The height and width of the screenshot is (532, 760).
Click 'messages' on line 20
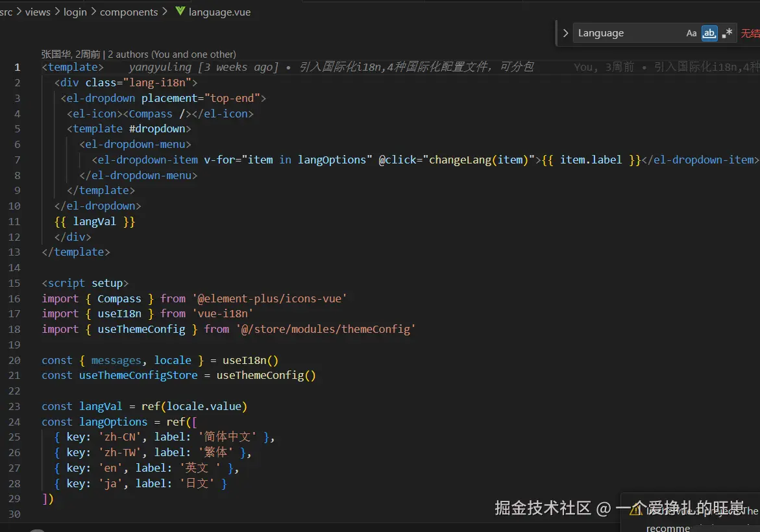click(x=116, y=361)
